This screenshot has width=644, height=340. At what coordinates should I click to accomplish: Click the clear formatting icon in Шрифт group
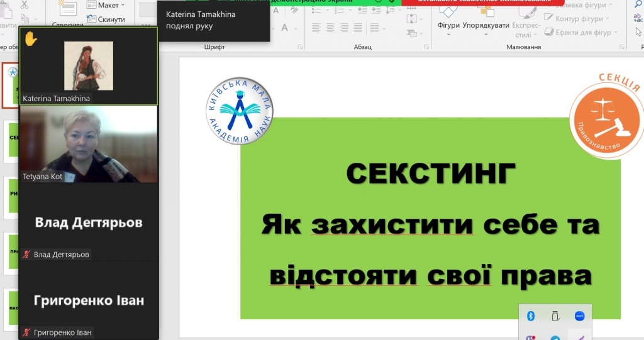pos(294,11)
